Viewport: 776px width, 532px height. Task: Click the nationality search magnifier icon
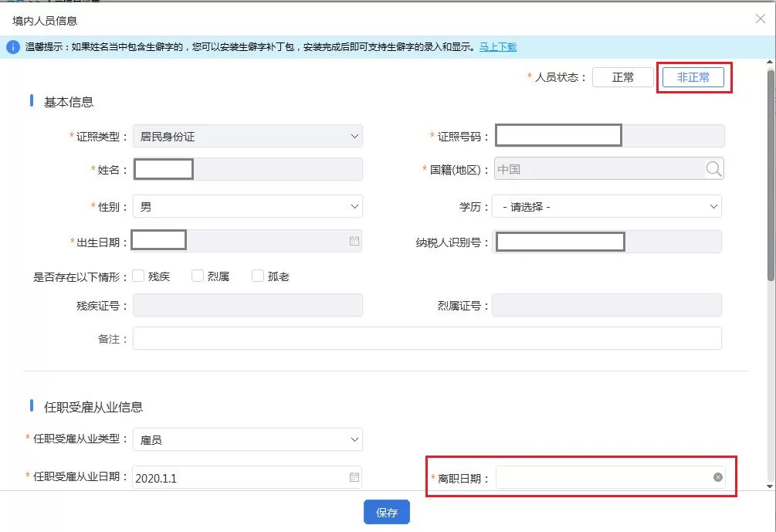point(713,169)
